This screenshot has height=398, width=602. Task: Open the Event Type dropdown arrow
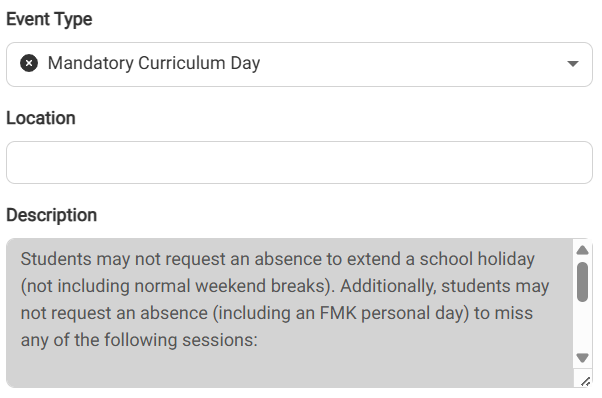click(x=572, y=64)
